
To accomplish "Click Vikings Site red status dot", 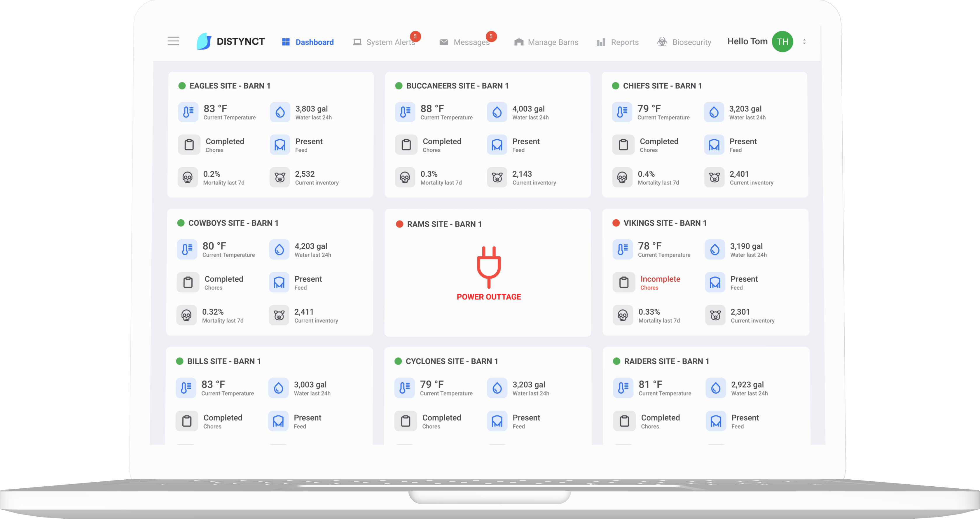I will pyautogui.click(x=616, y=223).
